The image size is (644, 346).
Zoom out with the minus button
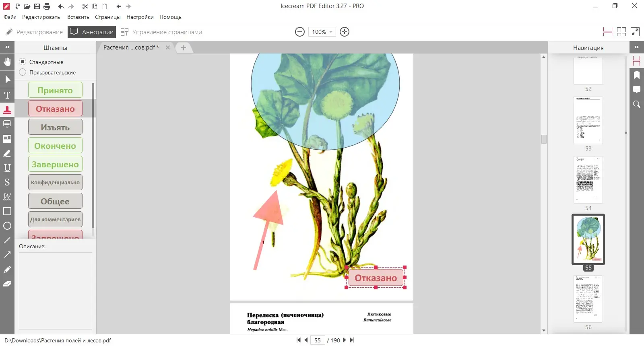(300, 32)
